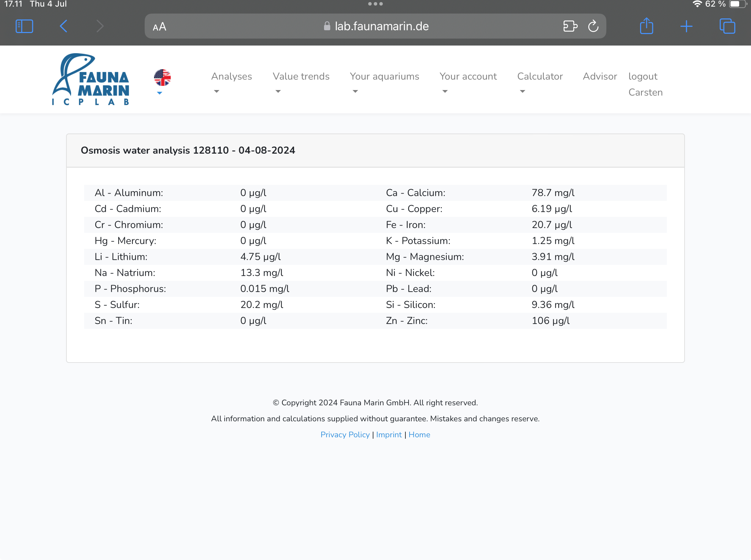The height and width of the screenshot is (560, 751).
Task: Open the Safari sidebar panel icon
Action: 24,26
